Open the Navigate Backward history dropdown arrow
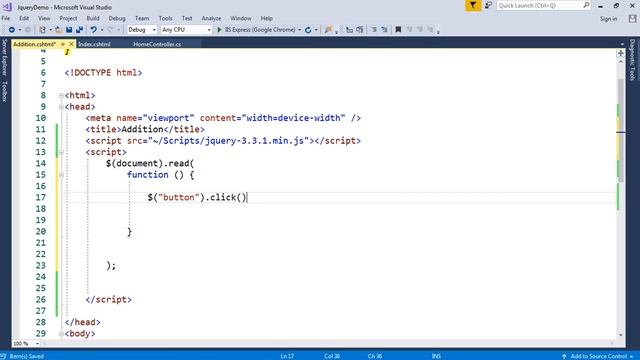Screen dimensions: 640x360 19,30
